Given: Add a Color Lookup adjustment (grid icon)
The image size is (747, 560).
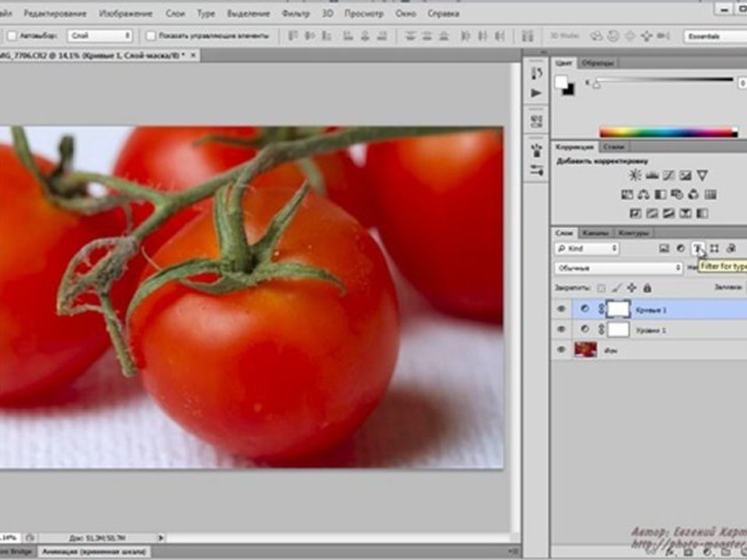Looking at the screenshot, I should point(710,194).
